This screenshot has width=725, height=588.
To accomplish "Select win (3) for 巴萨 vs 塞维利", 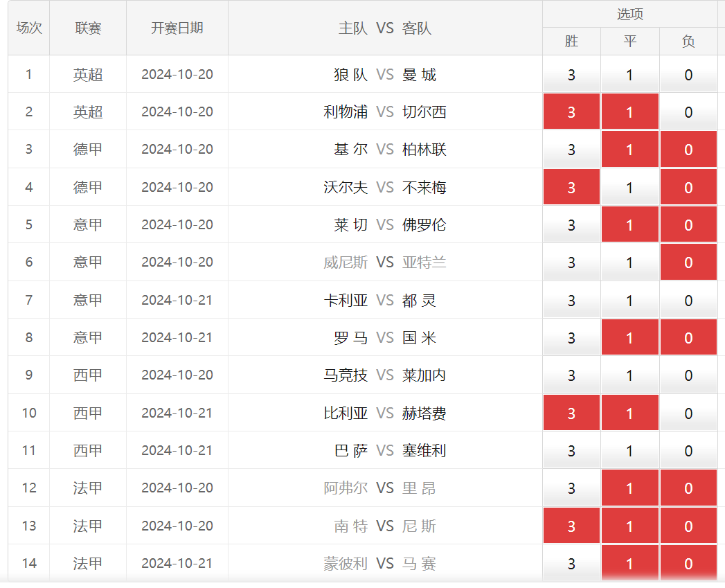I will tap(571, 450).
